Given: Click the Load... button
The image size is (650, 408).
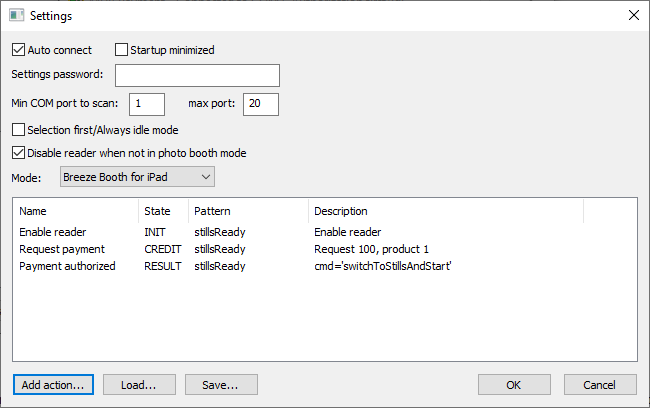Looking at the screenshot, I should [138, 384].
